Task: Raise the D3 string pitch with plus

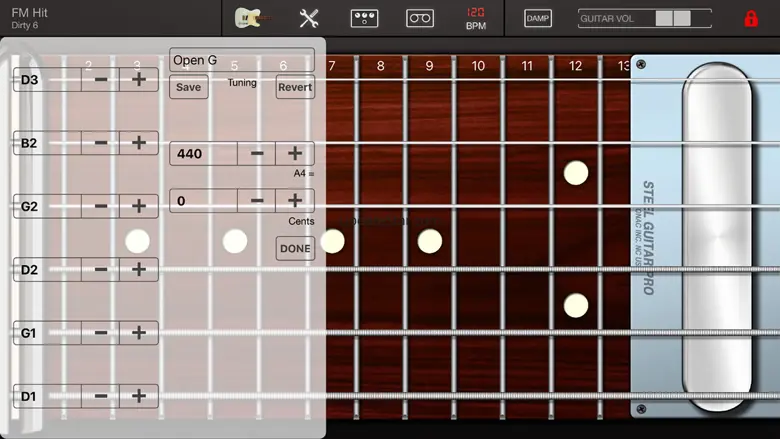Action: point(139,80)
